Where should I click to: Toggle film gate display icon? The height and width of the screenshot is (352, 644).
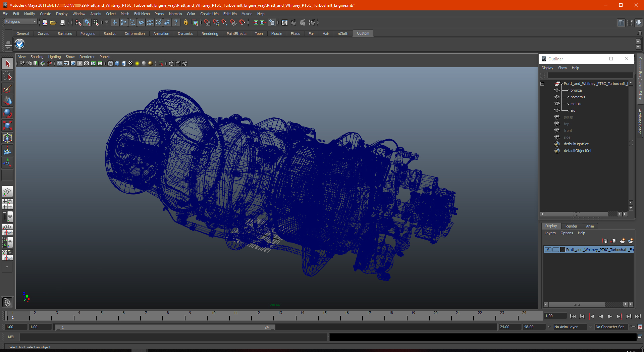(66, 63)
